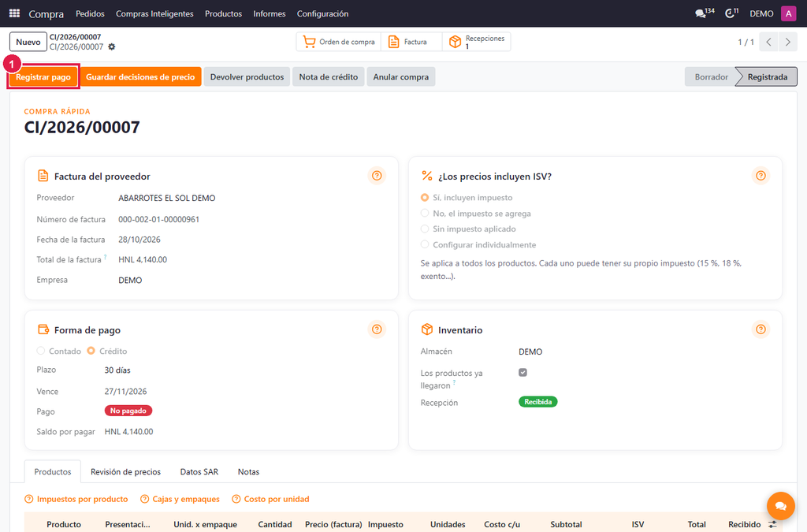This screenshot has width=807, height=532.
Task: Open the activities clock icon
Action: coord(731,13)
